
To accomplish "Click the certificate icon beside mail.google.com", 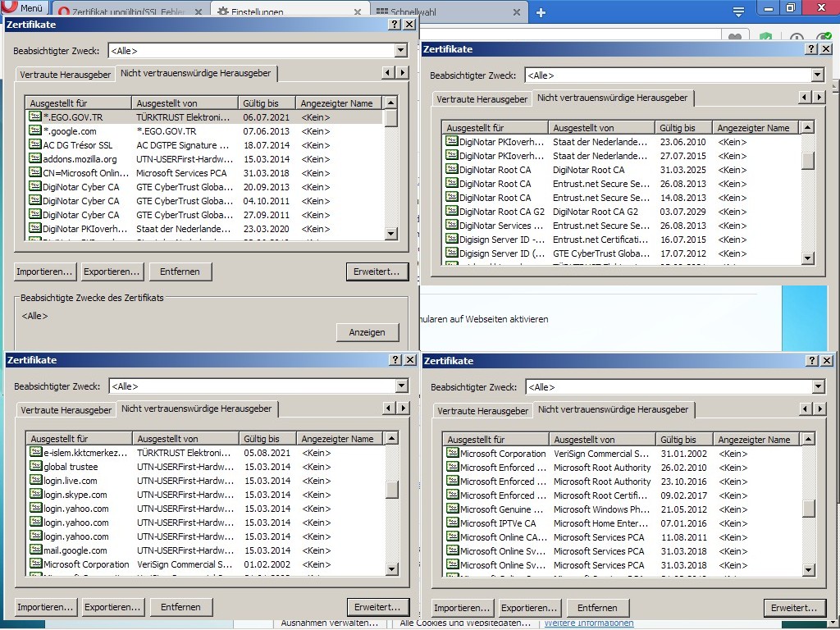I will coord(36,550).
